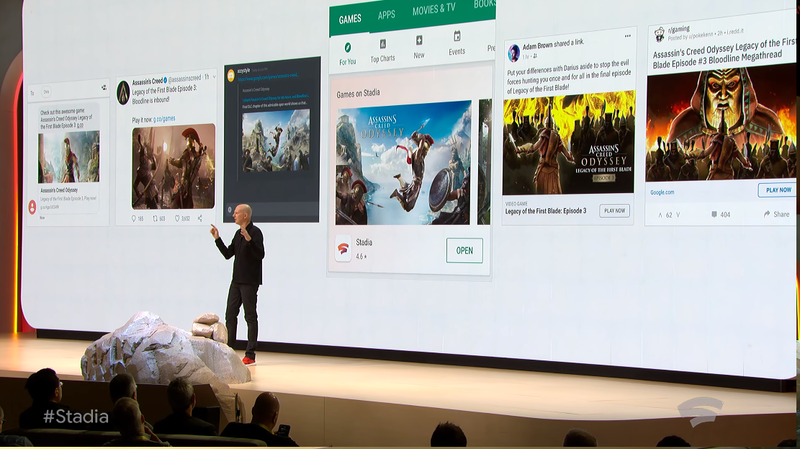Open Assassin's Creed Twitter profile avatar
Viewport: 800px width, 449px height.
click(123, 93)
